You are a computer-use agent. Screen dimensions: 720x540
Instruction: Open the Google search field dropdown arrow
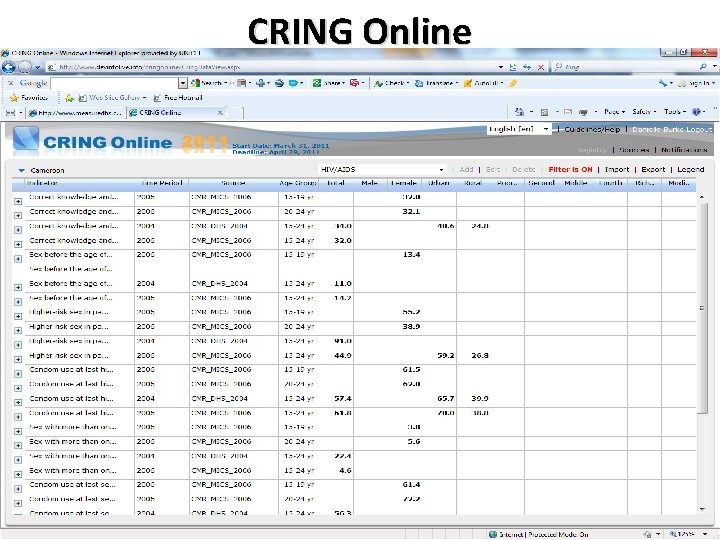tap(183, 83)
